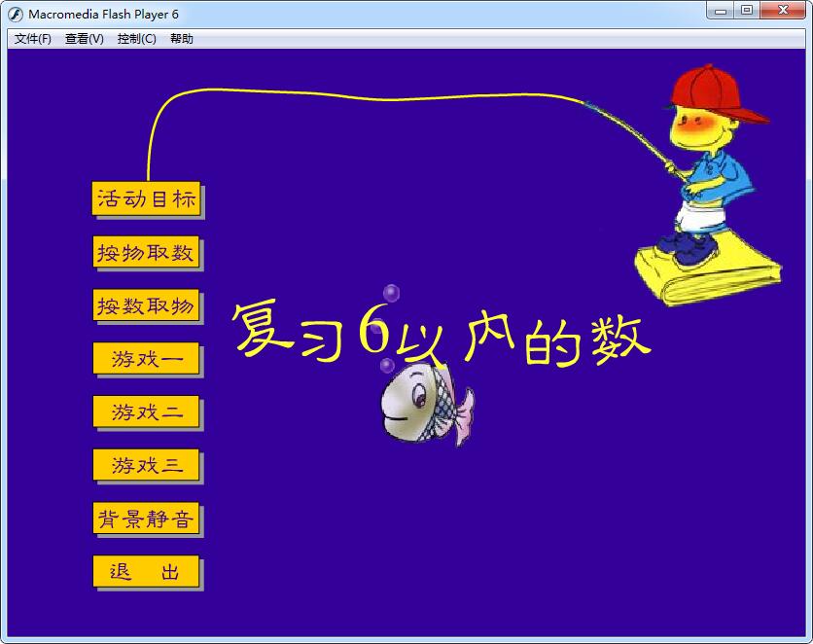Open the 查看(V) menu
813x644 pixels.
(x=84, y=39)
